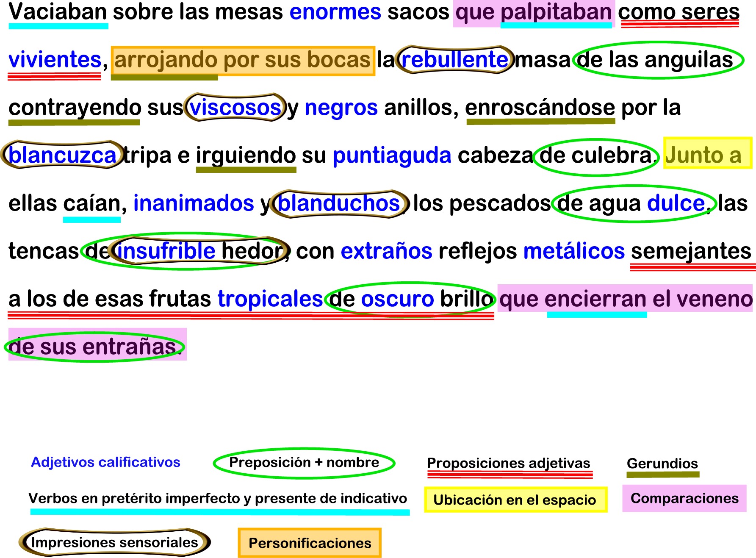Click the green-circled 'de agua dulce'
Viewport: 756px width, 558px height.
[634, 204]
